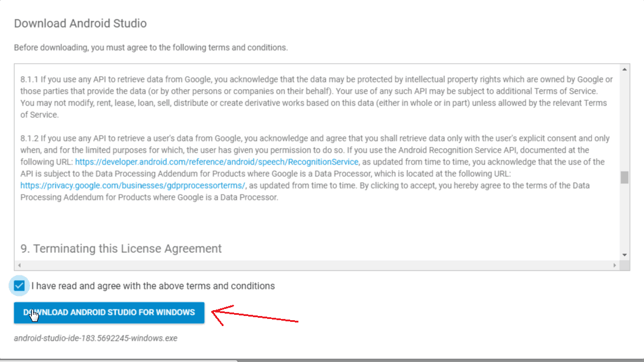Open the gdprprocessorterms privacy link
Image resolution: width=644 pixels, height=362 pixels.
(133, 186)
